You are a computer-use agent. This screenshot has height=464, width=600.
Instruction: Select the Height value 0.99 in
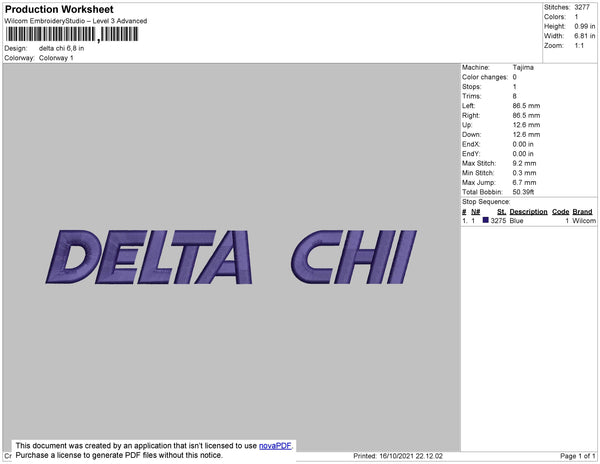pyautogui.click(x=585, y=26)
